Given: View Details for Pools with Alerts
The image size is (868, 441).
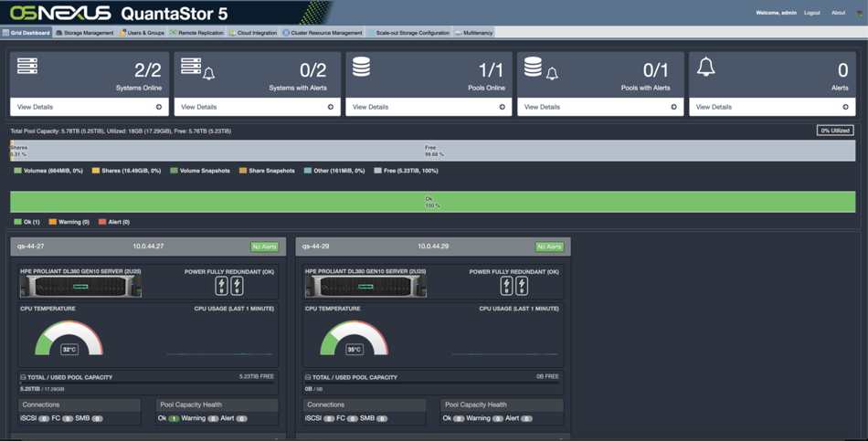Looking at the screenshot, I should [x=542, y=107].
